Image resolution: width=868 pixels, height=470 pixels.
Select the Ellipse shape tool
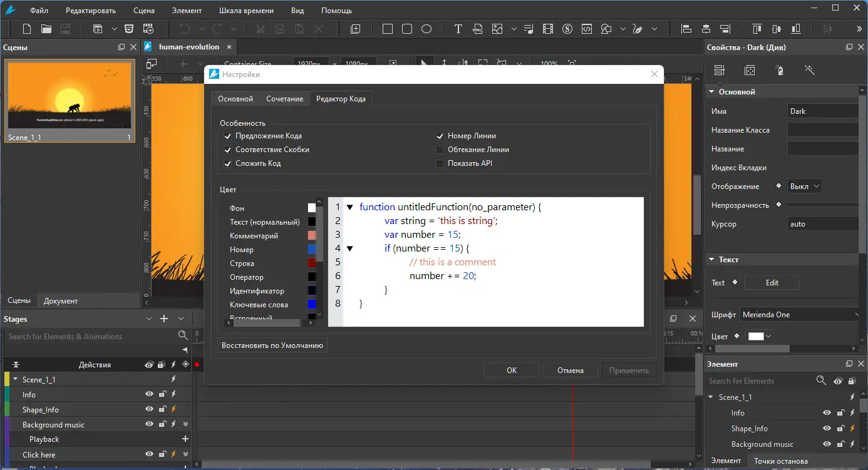[426, 29]
